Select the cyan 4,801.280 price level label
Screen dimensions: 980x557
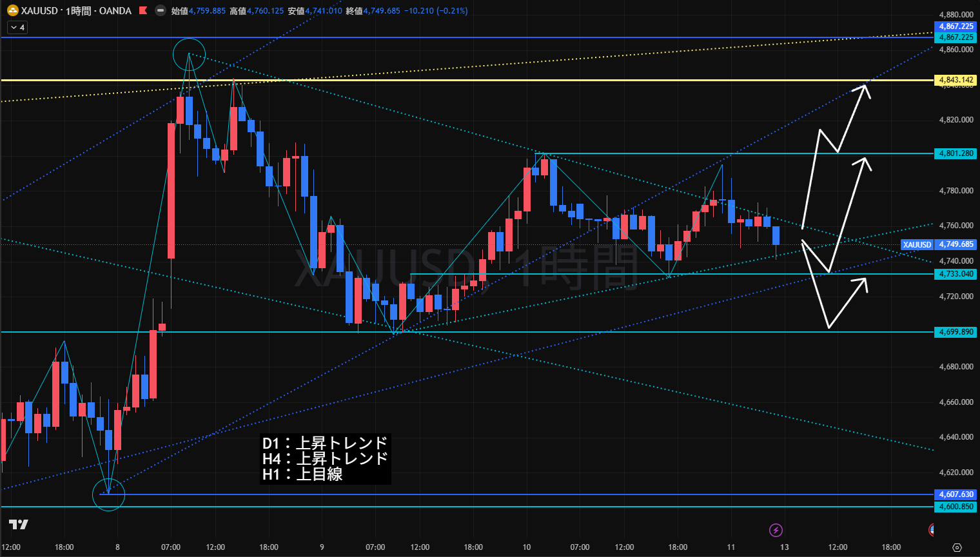(955, 153)
